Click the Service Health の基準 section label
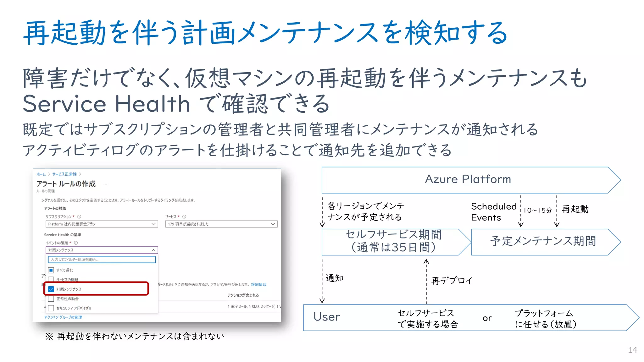The width and height of the screenshot is (644, 362). (x=63, y=235)
